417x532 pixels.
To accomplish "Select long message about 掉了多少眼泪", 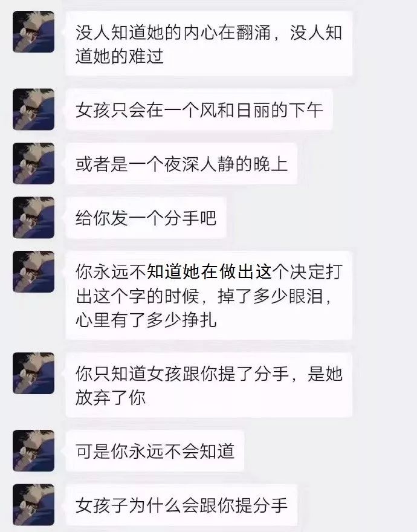I will [208, 295].
